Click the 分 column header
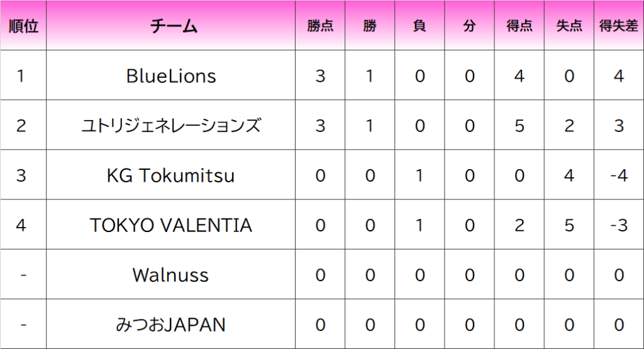Screen dimensions: 644x349 469,26
